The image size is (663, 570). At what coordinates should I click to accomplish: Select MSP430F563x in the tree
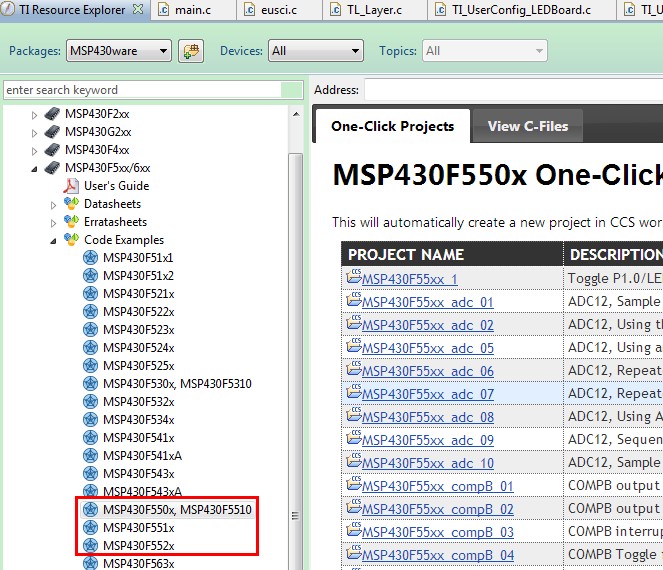139,563
